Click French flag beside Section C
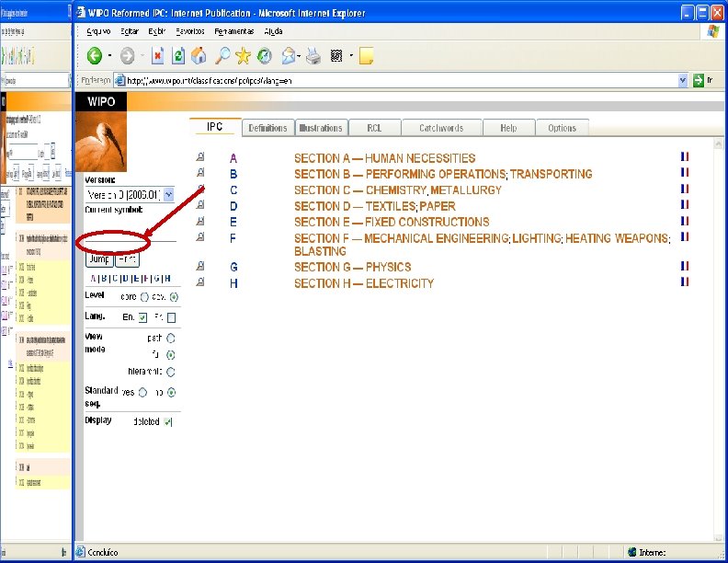The width and height of the screenshot is (728, 563). pyautogui.click(x=685, y=189)
